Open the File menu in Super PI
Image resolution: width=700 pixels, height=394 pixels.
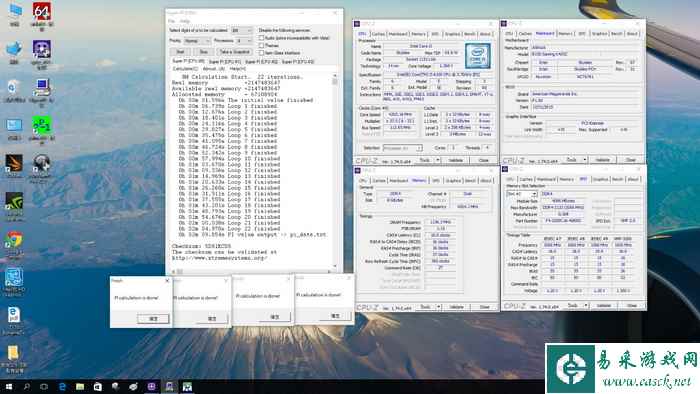pyautogui.click(x=171, y=21)
